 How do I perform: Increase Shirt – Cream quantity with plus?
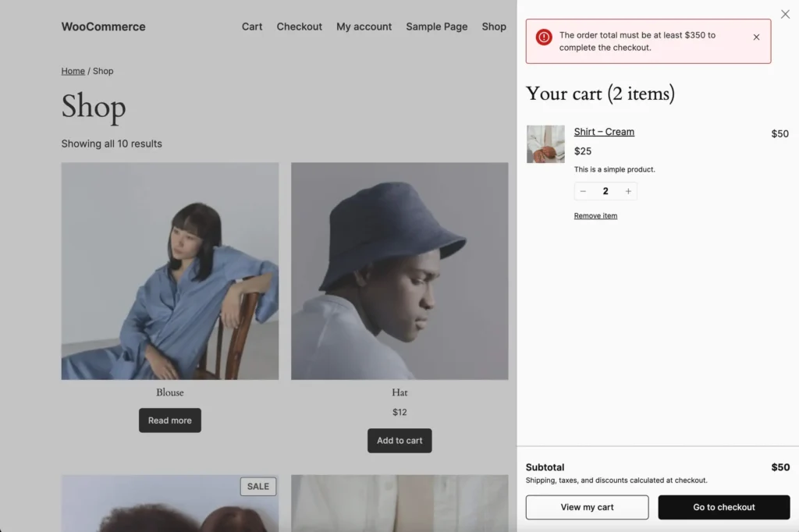(628, 191)
